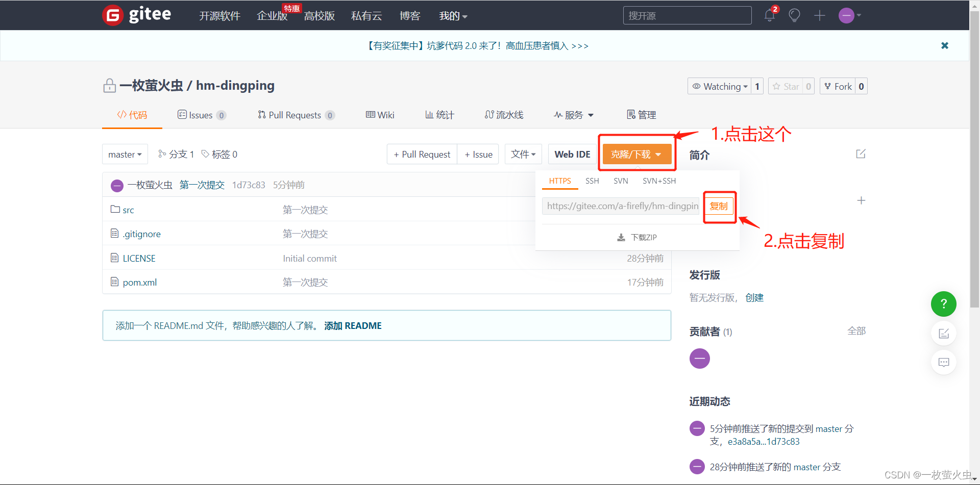
Task: Fork the repository
Action: (x=838, y=86)
